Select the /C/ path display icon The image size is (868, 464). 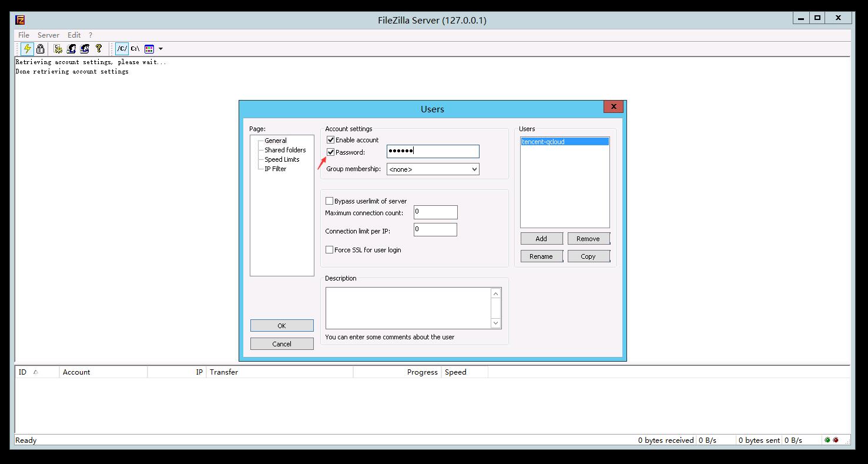(122, 49)
